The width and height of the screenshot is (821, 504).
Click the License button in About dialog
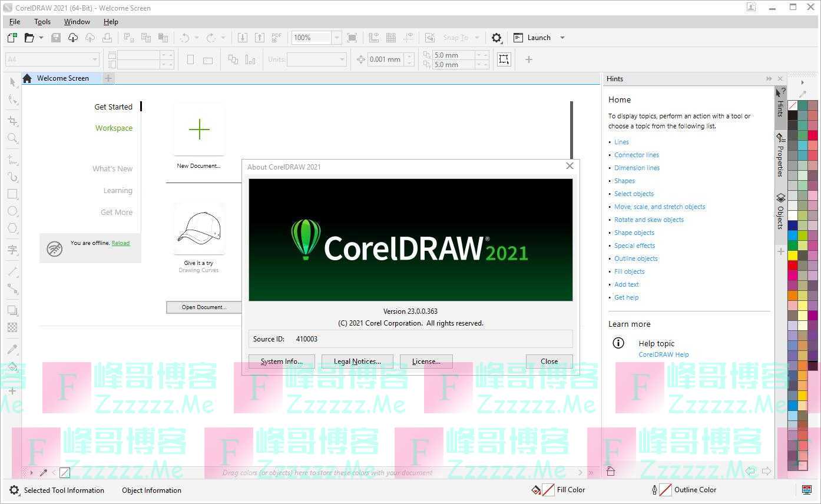tap(426, 362)
